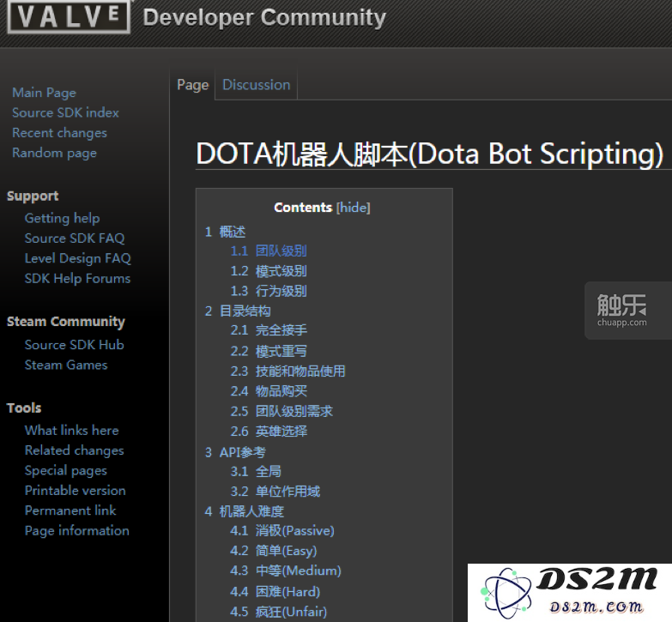Hide the Contents table

pyautogui.click(x=353, y=208)
